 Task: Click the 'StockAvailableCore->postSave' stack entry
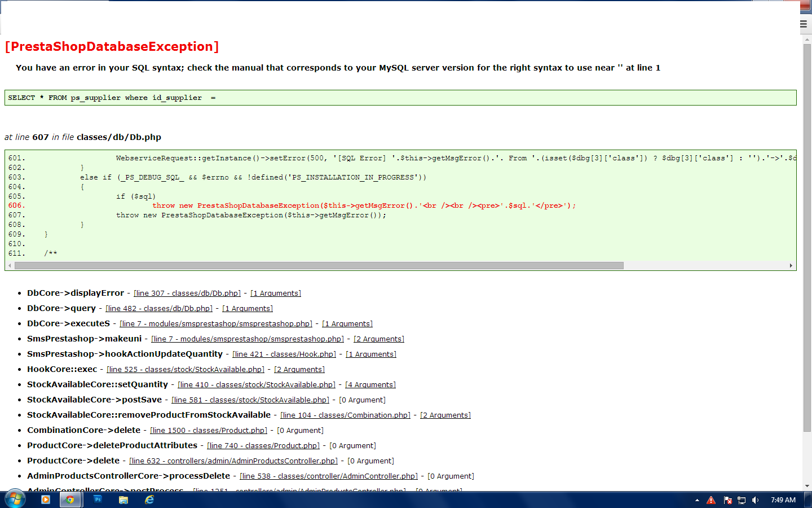pyautogui.click(x=94, y=400)
